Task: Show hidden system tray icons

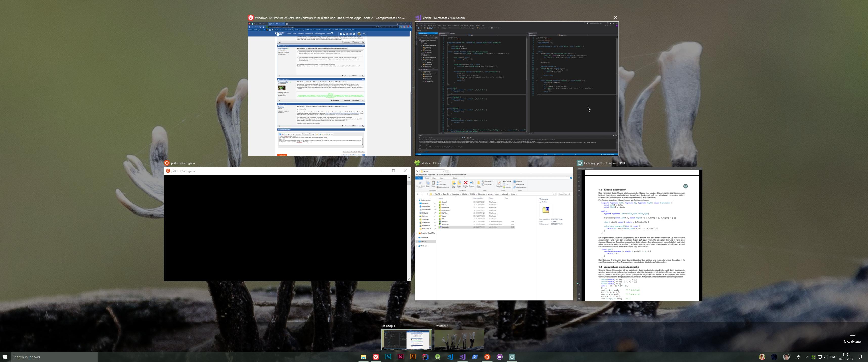Action: (x=807, y=357)
